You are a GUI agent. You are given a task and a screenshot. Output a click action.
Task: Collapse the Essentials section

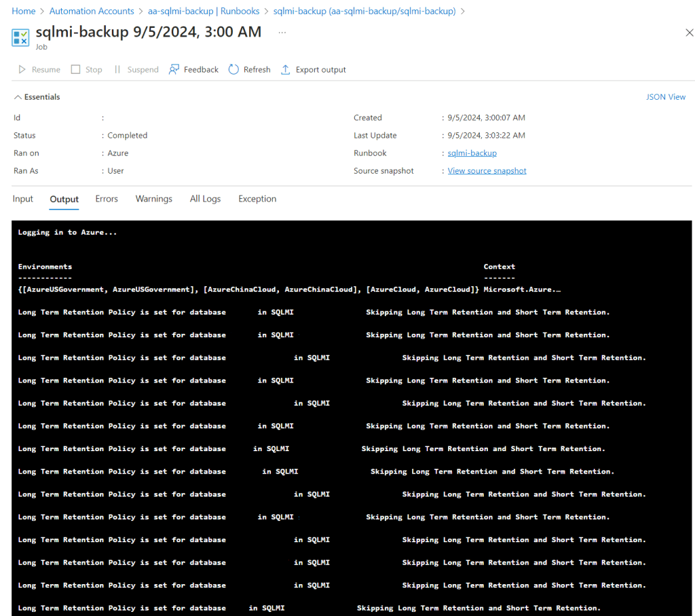tap(37, 97)
